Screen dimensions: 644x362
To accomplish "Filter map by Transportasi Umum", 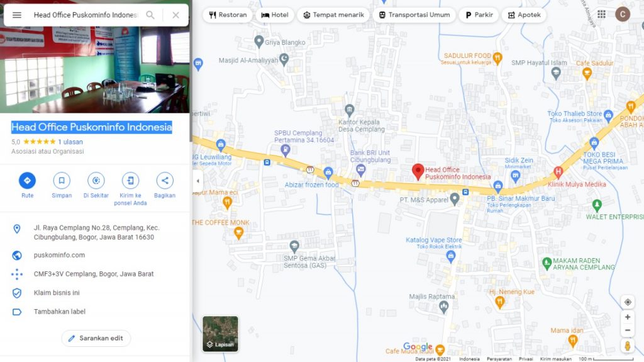I will (x=414, y=15).
